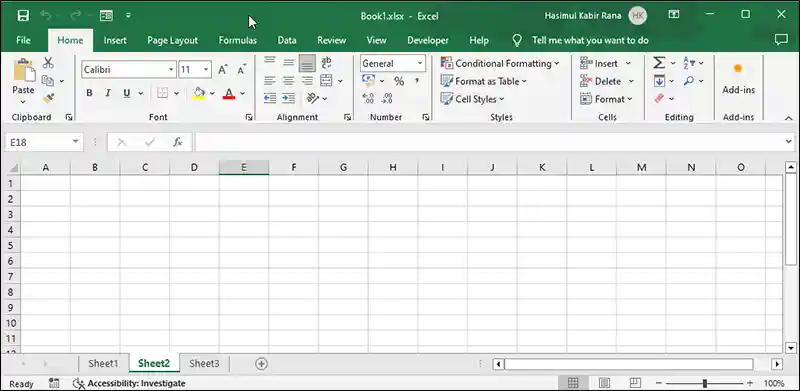This screenshot has height=391, width=800.
Task: Increase font size with large A
Action: coord(222,69)
